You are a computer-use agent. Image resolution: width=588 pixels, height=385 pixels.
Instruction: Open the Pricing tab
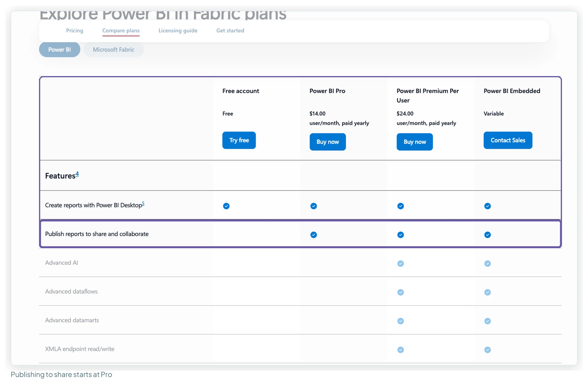click(75, 31)
